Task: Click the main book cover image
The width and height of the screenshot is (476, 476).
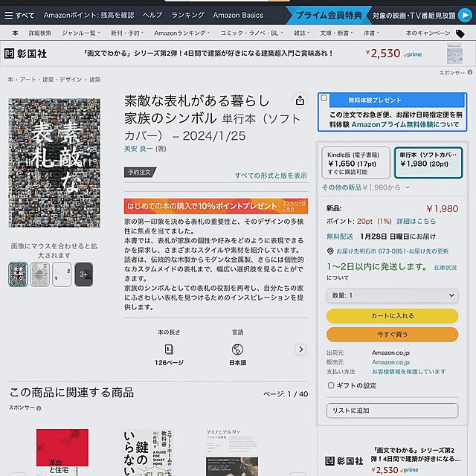Action: pos(54,163)
